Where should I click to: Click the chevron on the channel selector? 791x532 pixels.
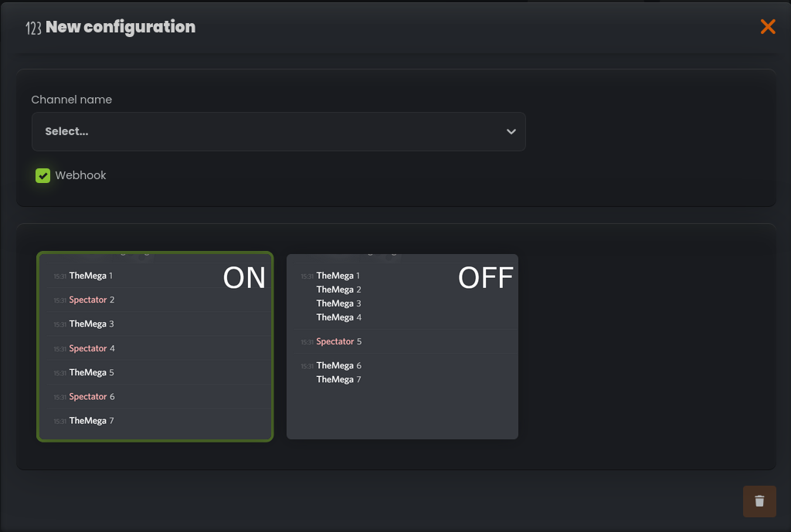(x=511, y=131)
